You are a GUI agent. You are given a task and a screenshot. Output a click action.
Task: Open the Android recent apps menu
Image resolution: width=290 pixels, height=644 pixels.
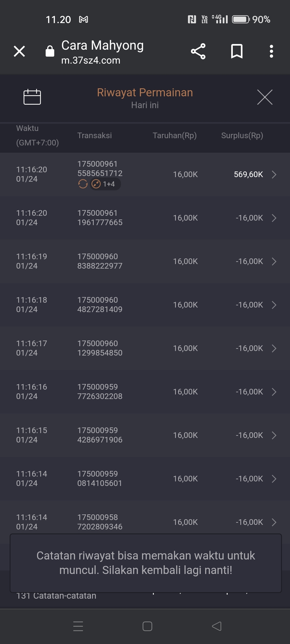tap(78, 626)
